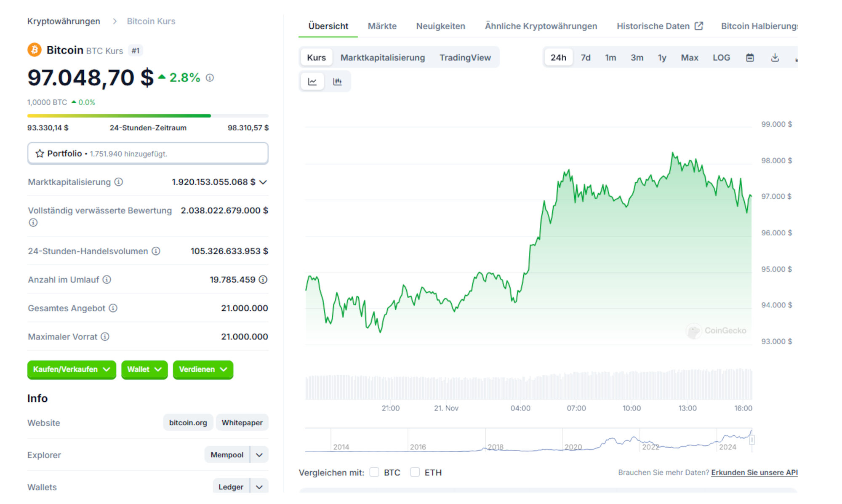The height and width of the screenshot is (504, 842).
Task: Switch to candlestick chart icon
Action: pyautogui.click(x=337, y=82)
